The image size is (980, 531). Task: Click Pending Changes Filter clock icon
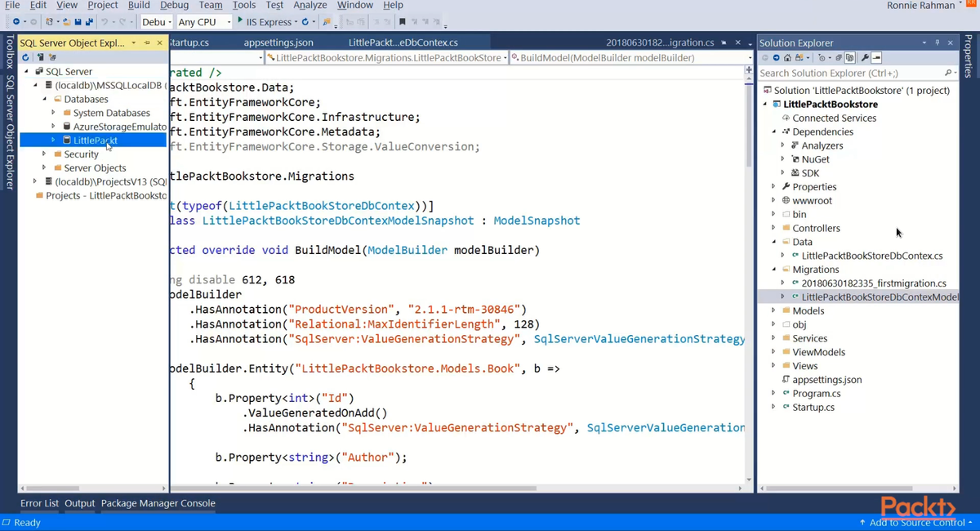tap(822, 58)
